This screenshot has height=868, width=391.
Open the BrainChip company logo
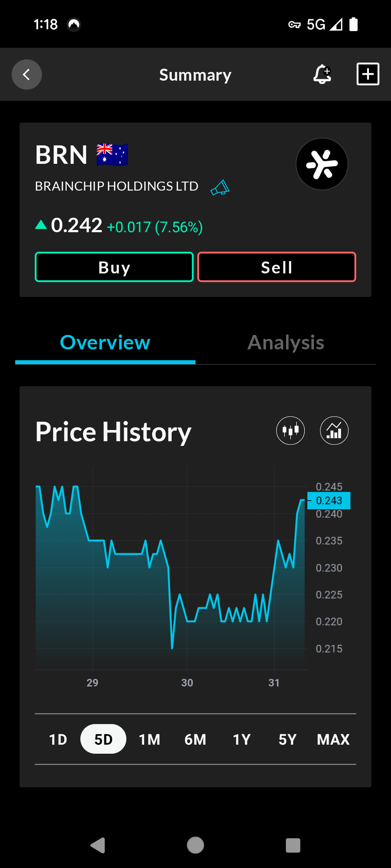pyautogui.click(x=322, y=164)
